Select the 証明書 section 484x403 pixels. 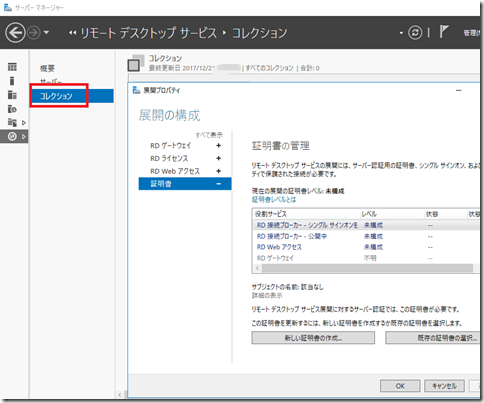(x=185, y=184)
